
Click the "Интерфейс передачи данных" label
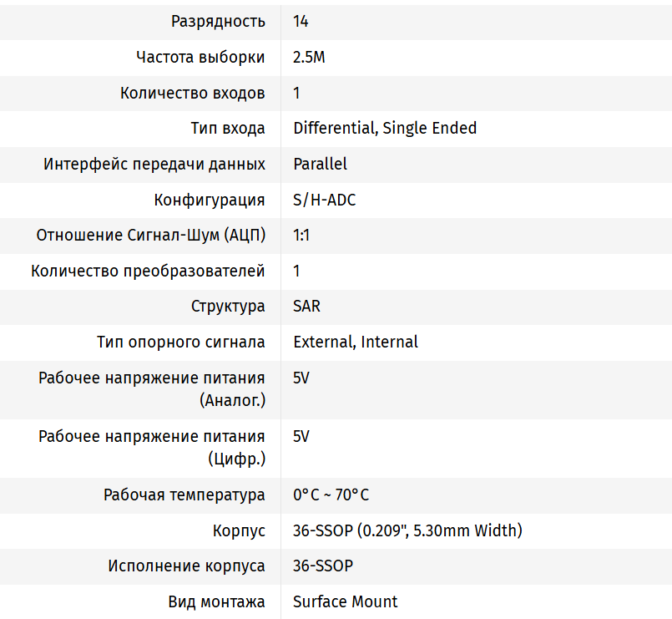[154, 165]
